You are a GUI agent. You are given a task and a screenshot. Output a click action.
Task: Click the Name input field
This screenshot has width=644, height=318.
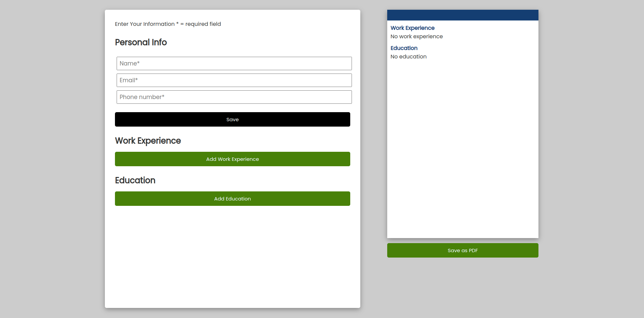234,63
